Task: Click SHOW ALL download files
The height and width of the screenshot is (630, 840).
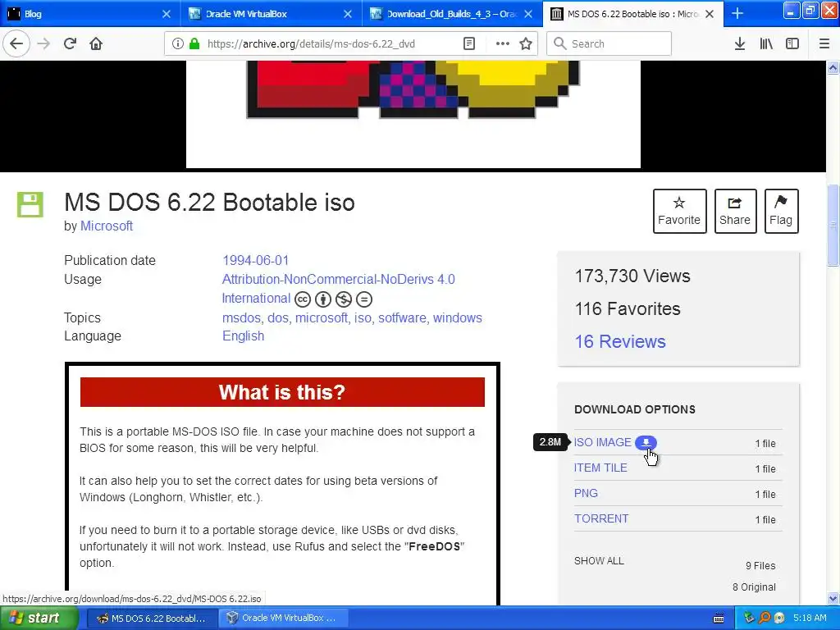Action: coord(599,561)
